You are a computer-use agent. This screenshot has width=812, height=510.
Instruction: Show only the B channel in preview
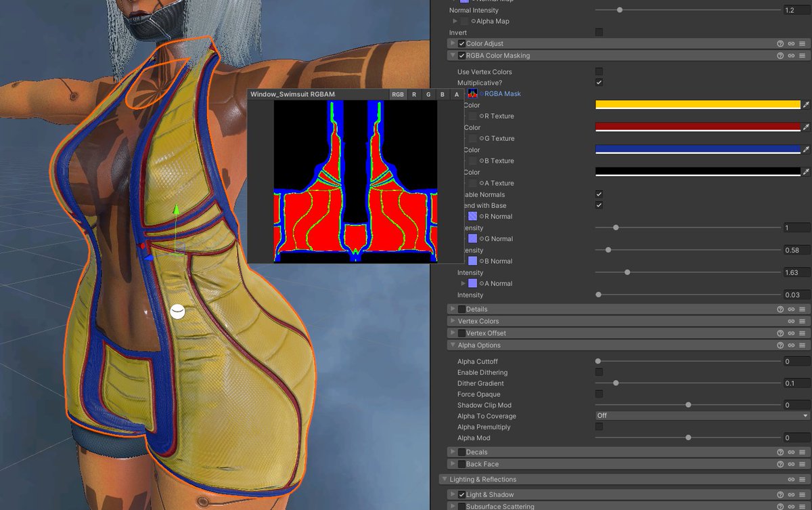[x=443, y=94]
